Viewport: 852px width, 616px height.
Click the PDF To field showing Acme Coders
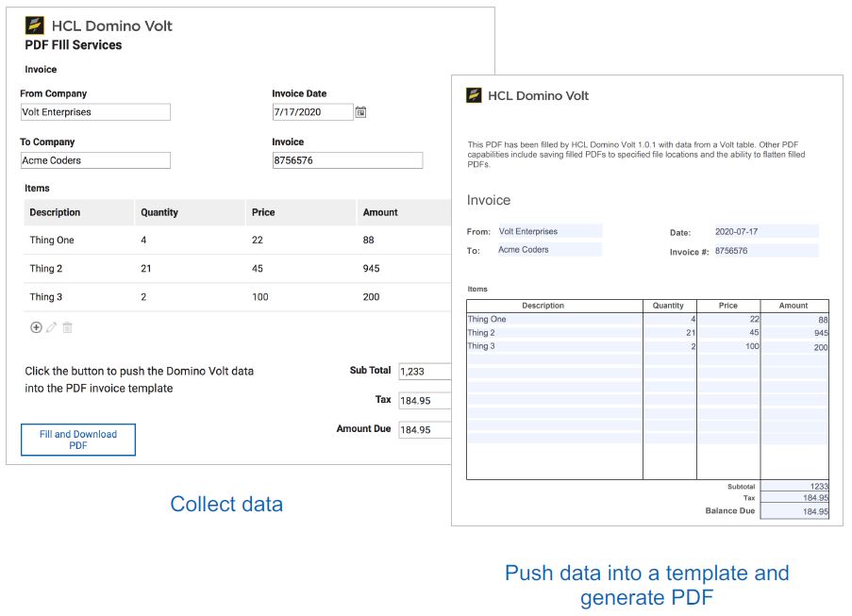click(x=550, y=250)
